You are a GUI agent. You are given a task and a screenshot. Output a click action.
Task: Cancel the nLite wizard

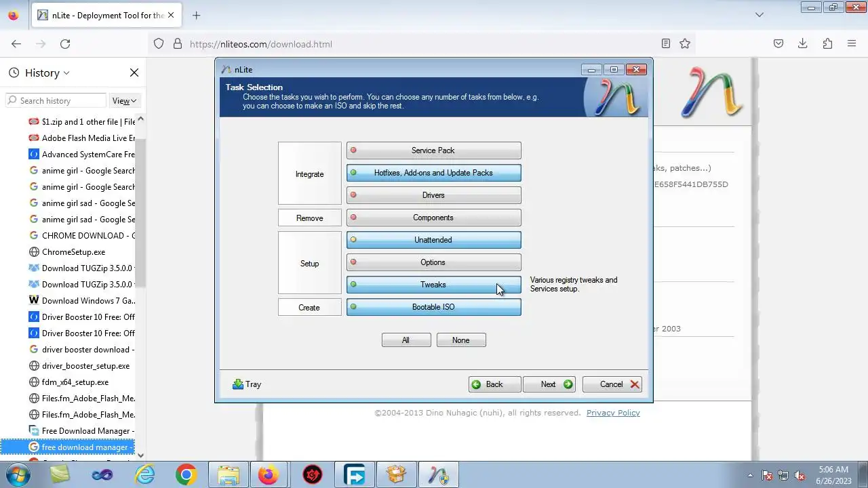612,384
